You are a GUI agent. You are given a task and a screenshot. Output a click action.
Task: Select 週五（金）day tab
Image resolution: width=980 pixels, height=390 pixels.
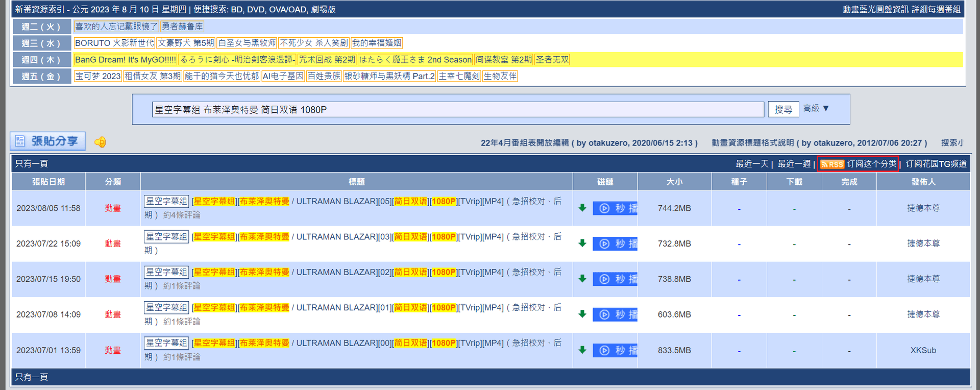tap(41, 77)
